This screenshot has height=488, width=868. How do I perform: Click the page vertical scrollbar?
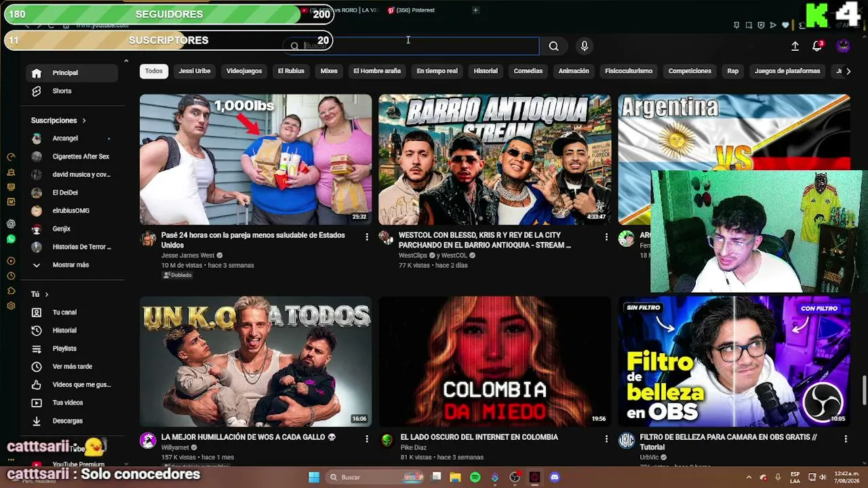pos(864,390)
